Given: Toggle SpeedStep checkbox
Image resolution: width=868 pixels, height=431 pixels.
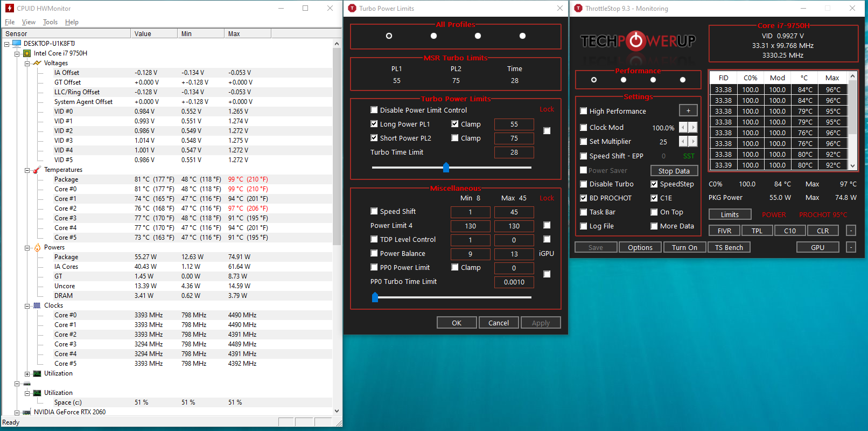Looking at the screenshot, I should coord(654,184).
